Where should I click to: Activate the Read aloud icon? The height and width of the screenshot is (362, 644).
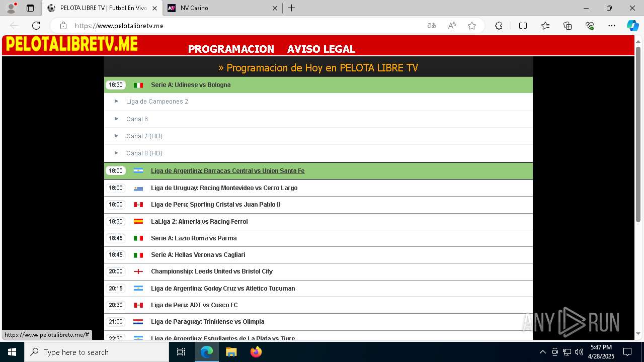point(452,26)
